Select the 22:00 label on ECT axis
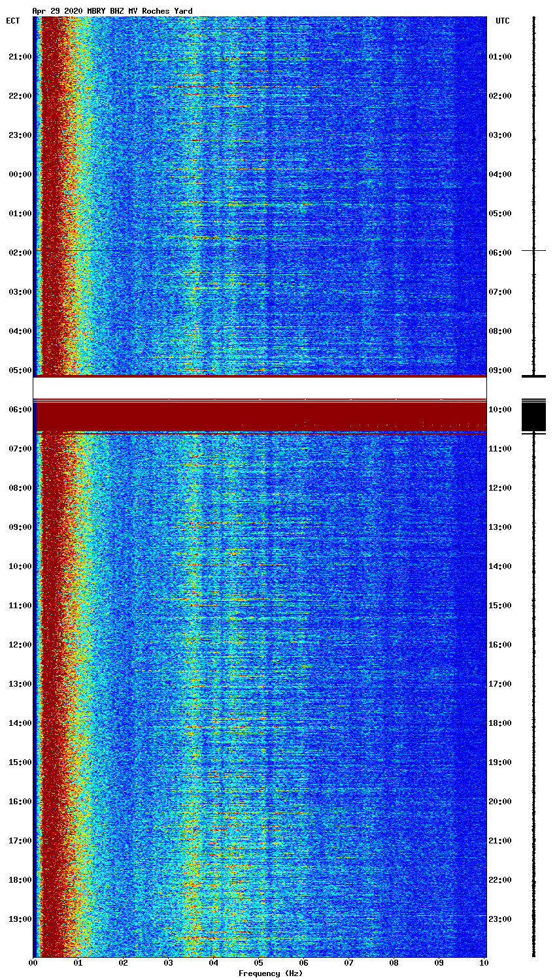The image size is (557, 980). pos(20,96)
